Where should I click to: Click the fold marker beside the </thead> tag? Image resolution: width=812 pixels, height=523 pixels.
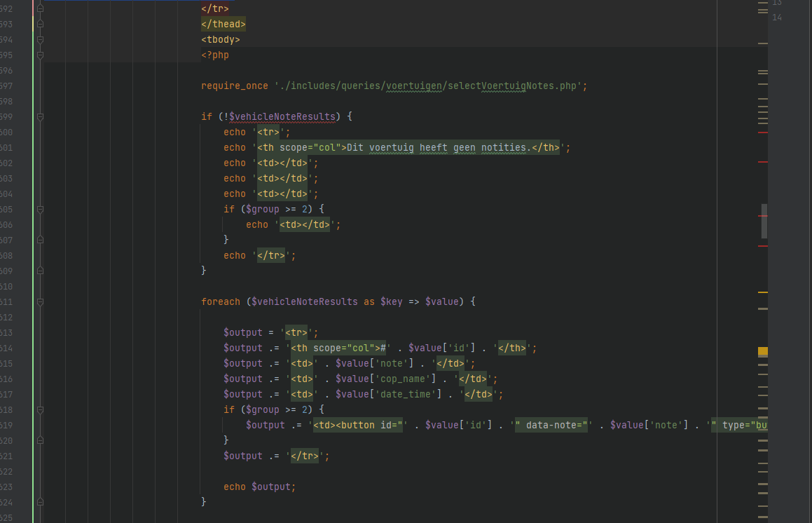pos(40,25)
